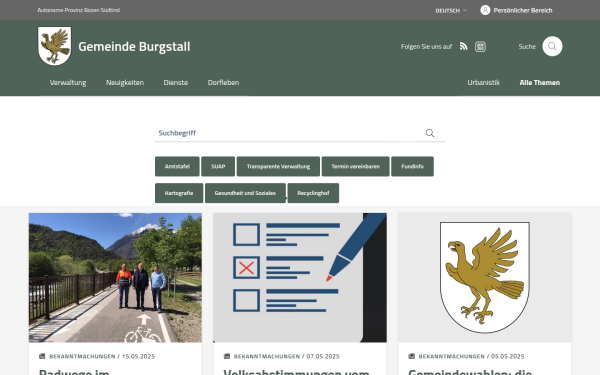This screenshot has width=600, height=375.
Task: Click the Amtstafel quick link button
Action: [x=177, y=166]
